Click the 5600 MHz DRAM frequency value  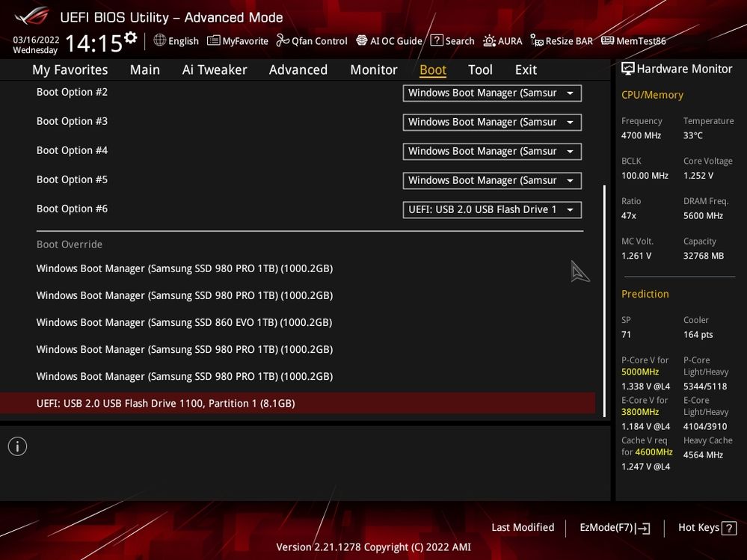703,216
